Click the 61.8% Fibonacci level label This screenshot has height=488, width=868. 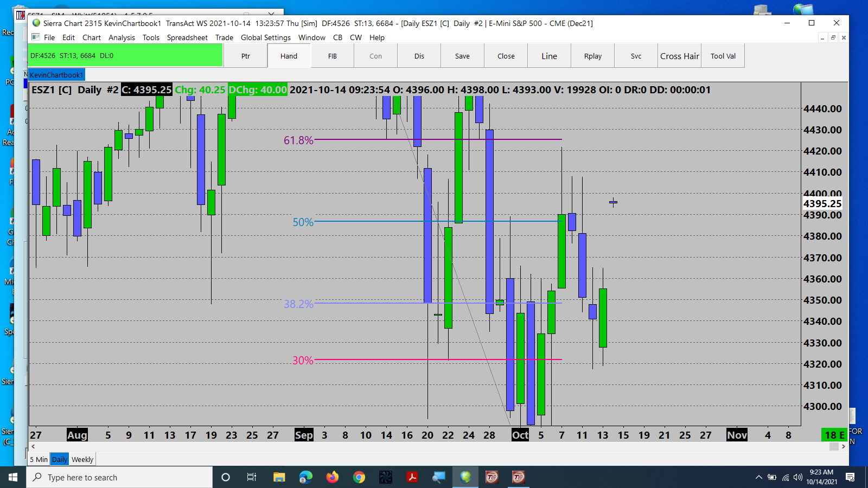pyautogui.click(x=298, y=140)
